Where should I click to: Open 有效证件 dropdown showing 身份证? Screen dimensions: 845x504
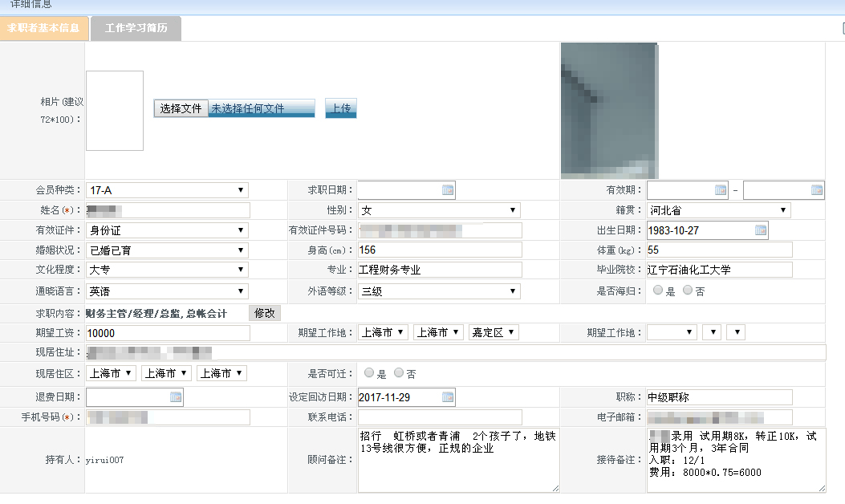pos(167,230)
